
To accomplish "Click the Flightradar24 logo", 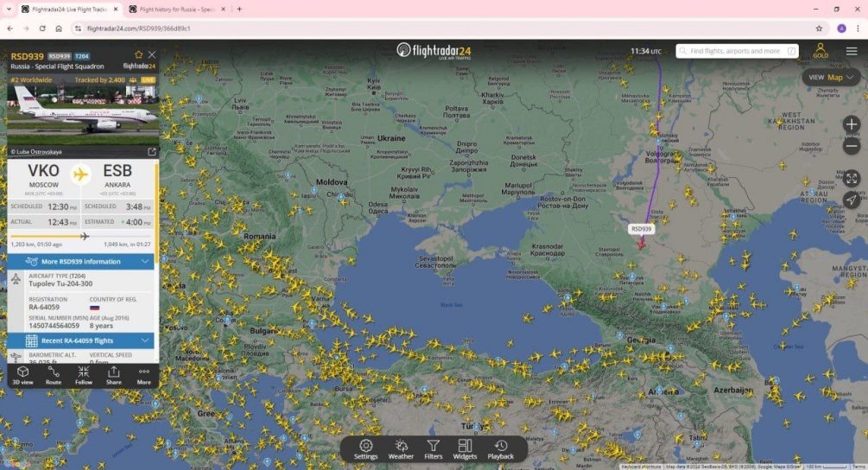I will tap(434, 51).
